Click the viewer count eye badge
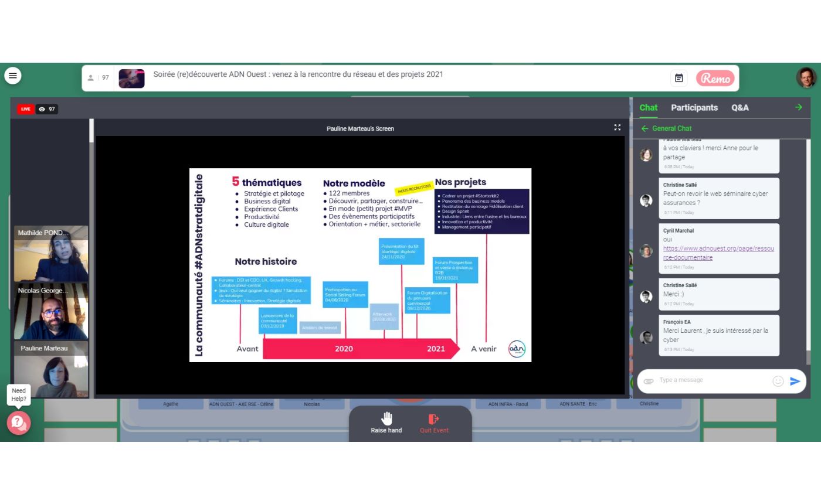 (x=46, y=109)
